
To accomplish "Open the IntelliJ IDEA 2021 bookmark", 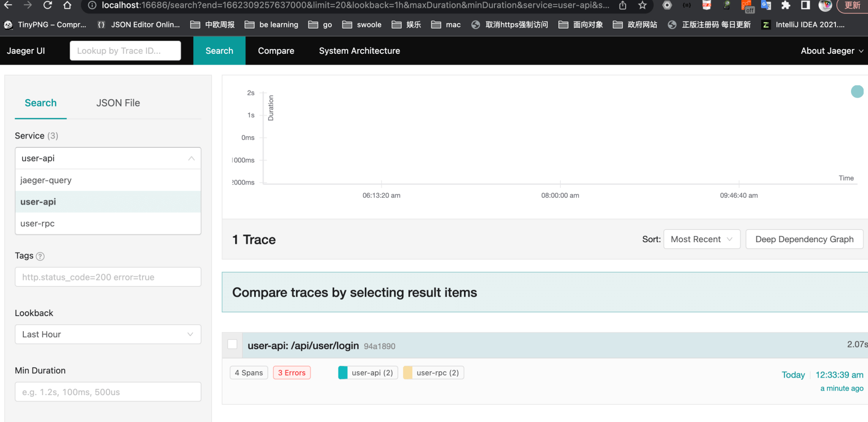I will coord(803,24).
